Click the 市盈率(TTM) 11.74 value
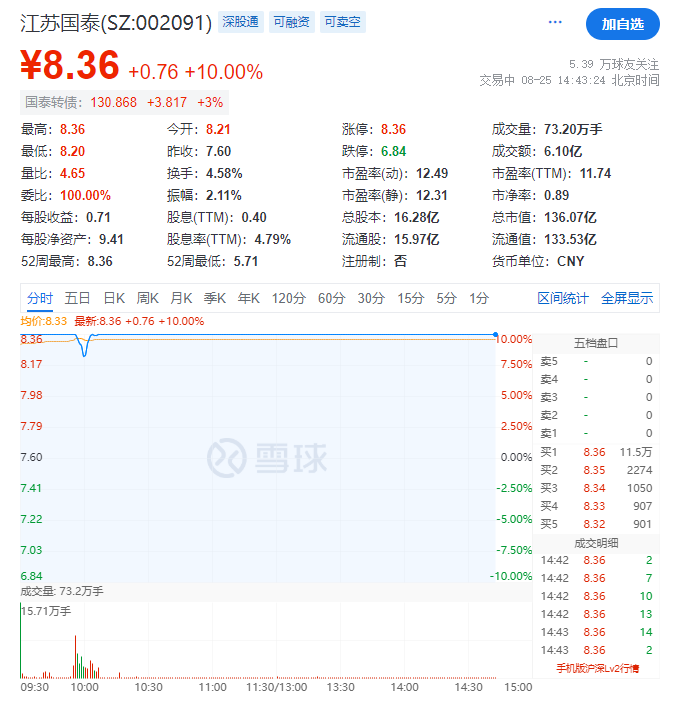 595,173
